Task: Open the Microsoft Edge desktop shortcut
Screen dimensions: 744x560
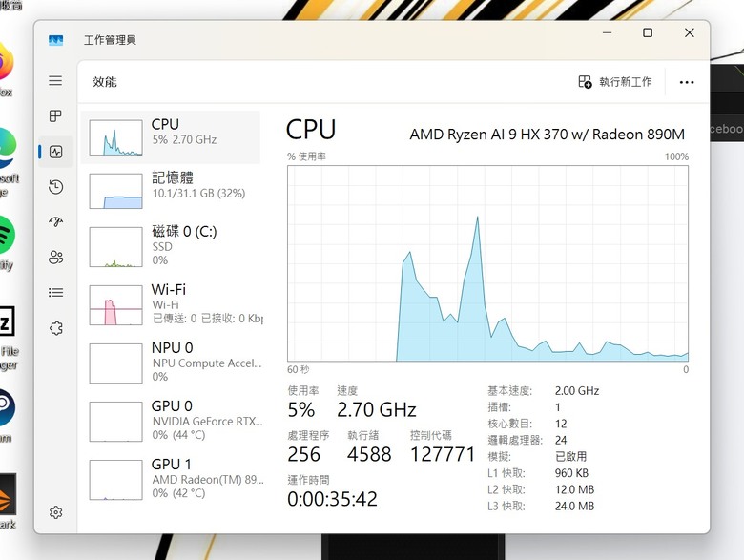Action: coord(7,161)
